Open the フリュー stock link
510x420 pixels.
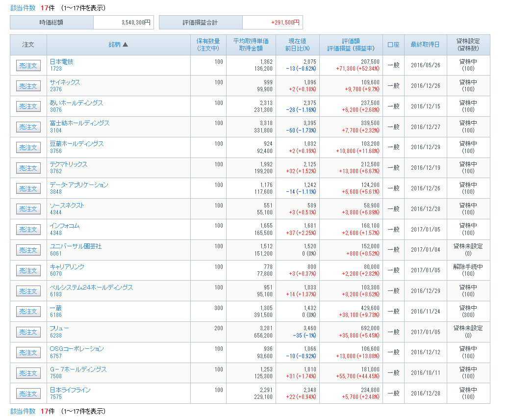click(59, 328)
